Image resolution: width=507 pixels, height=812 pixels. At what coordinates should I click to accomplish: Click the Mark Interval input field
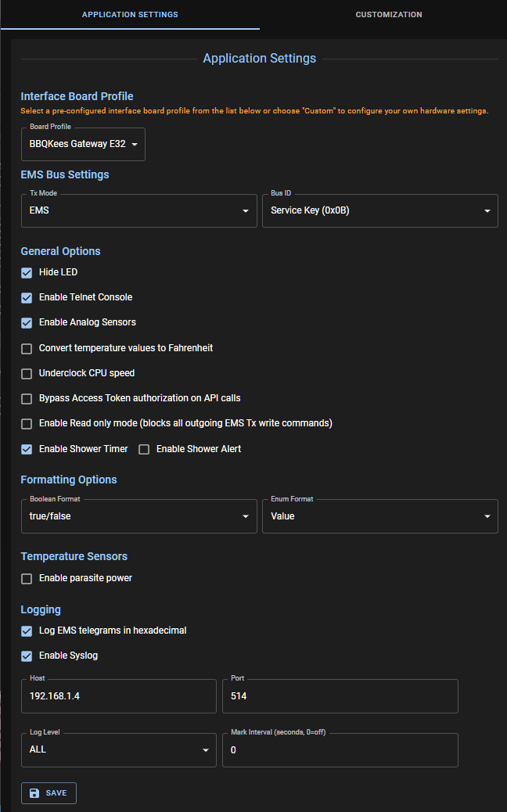pos(340,749)
